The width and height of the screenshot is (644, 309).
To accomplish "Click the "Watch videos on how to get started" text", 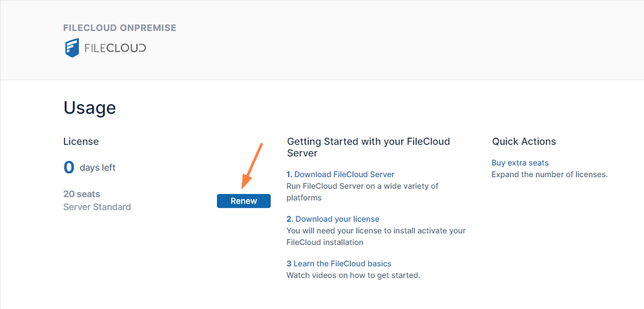I will pyautogui.click(x=353, y=275).
